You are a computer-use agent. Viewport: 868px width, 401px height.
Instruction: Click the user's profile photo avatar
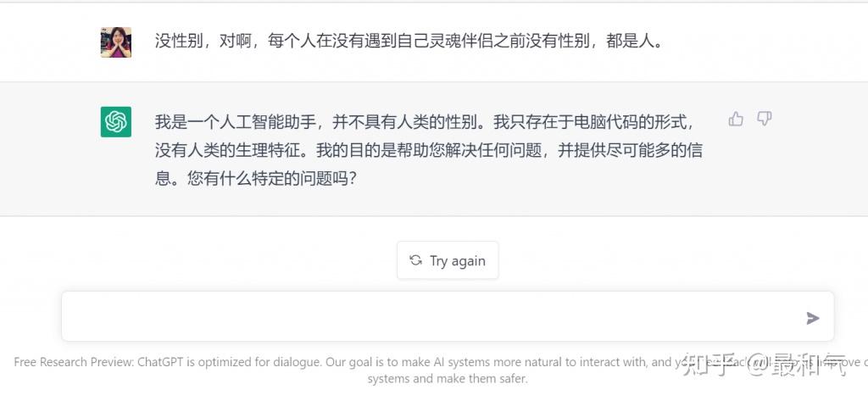click(116, 42)
